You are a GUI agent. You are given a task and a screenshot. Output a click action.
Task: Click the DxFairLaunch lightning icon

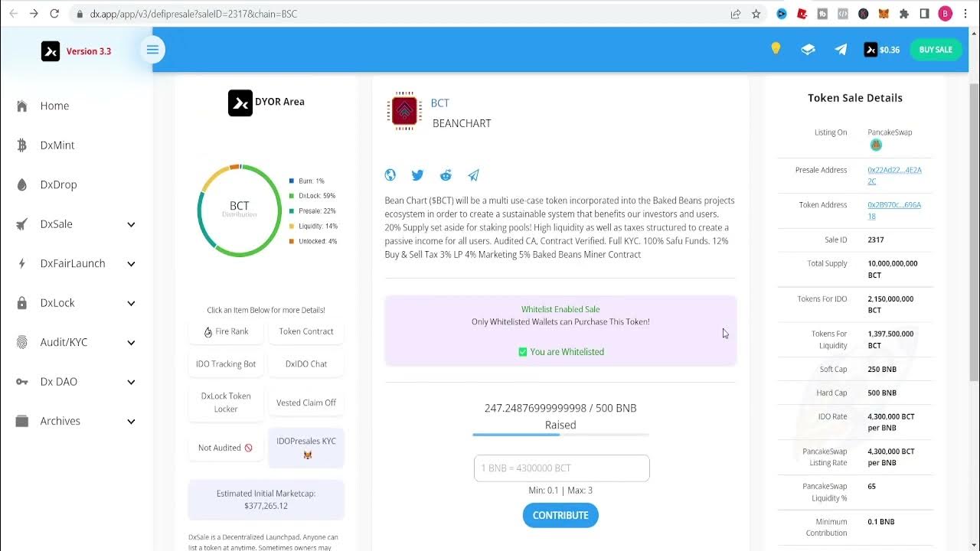coord(22,263)
